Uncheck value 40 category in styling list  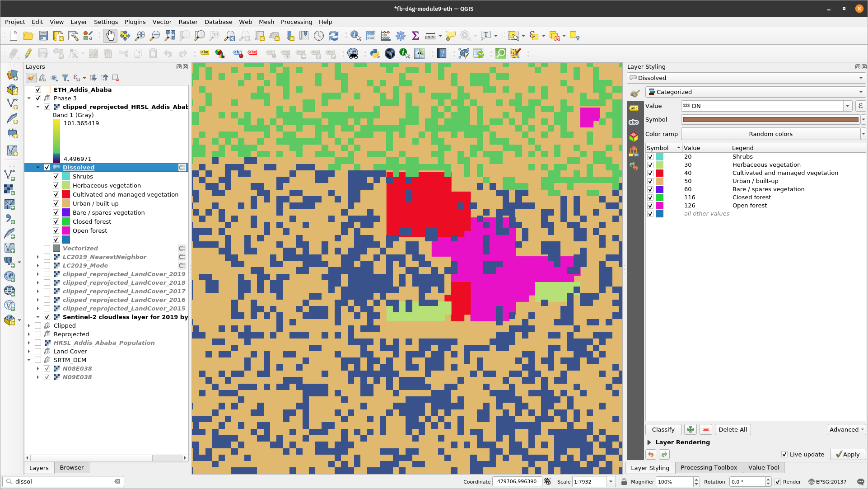[650, 173]
